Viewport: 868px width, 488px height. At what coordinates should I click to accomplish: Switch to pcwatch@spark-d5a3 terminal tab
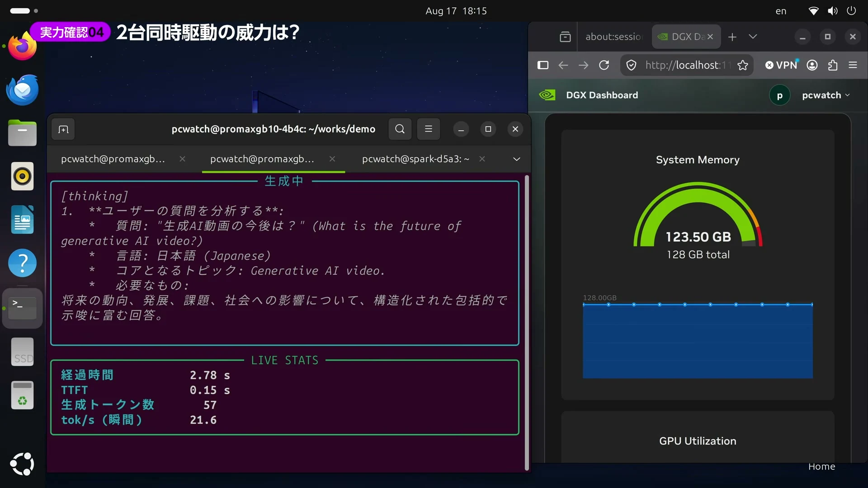415,159
